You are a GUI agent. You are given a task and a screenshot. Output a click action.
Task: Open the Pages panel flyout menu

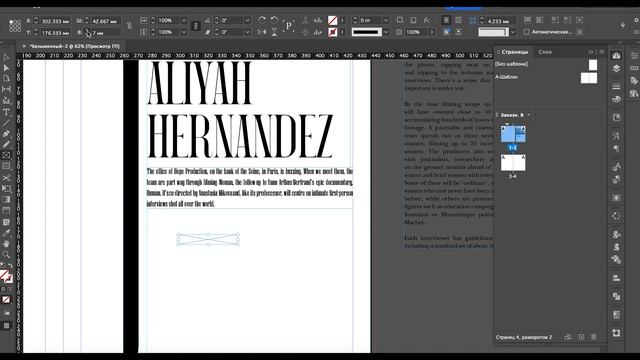pyautogui.click(x=602, y=52)
